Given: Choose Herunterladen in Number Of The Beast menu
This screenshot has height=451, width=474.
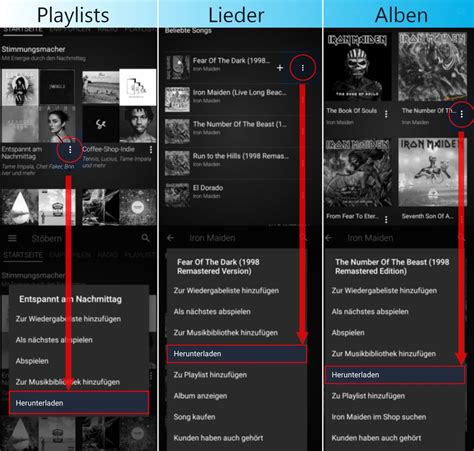Looking at the screenshot, I should tap(395, 375).
